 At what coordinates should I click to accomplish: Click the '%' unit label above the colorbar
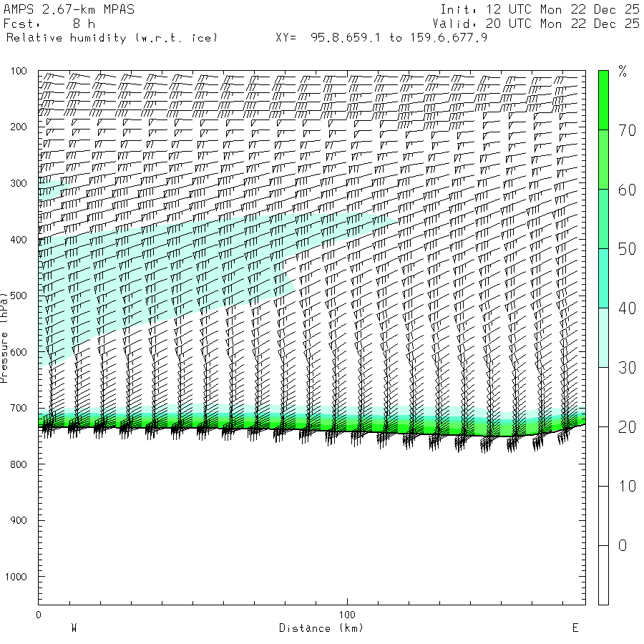pos(623,72)
